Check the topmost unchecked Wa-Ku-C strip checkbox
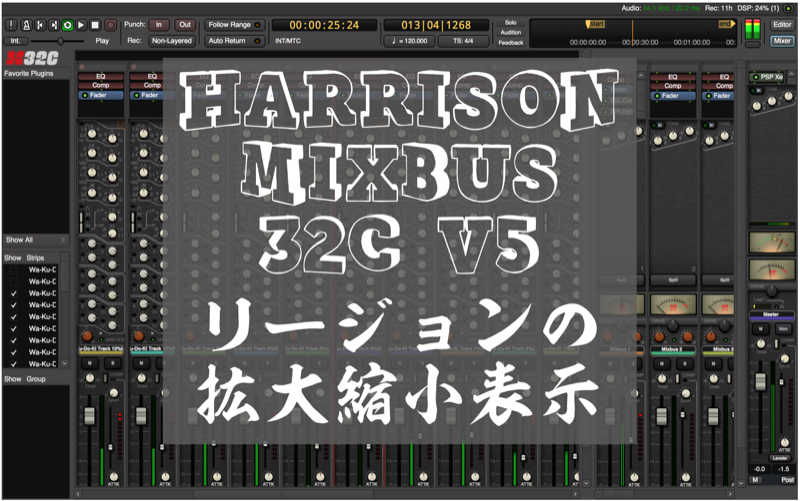The image size is (800, 501). pos(14,270)
